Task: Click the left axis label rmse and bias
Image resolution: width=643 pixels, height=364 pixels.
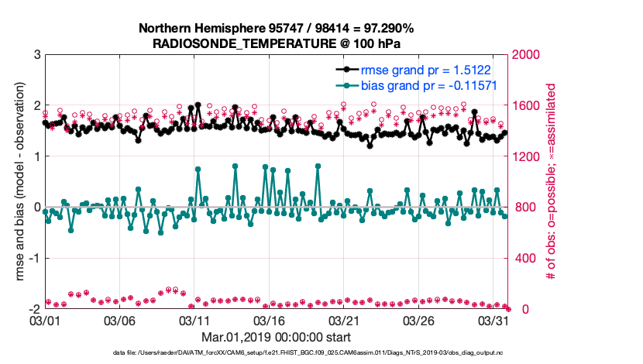Action: pos(17,182)
